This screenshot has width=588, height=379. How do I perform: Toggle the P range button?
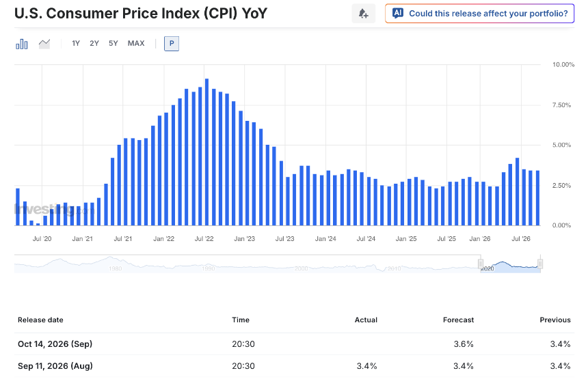[172, 44]
